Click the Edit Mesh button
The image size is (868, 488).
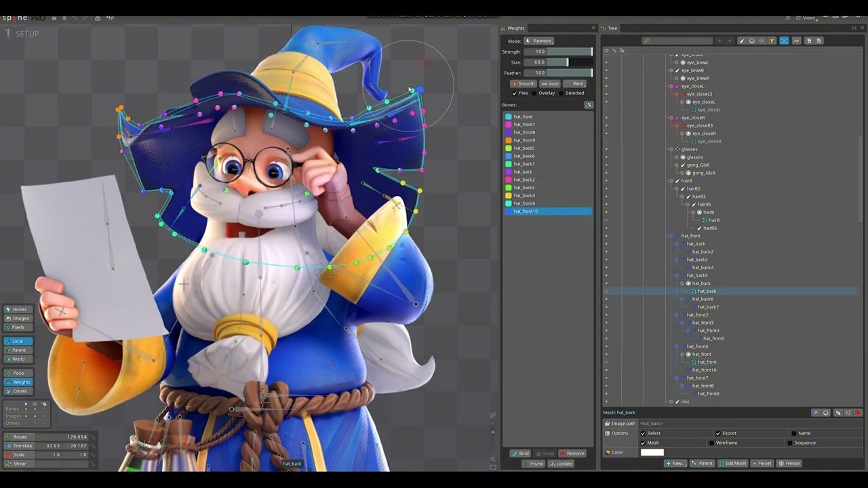[733, 464]
